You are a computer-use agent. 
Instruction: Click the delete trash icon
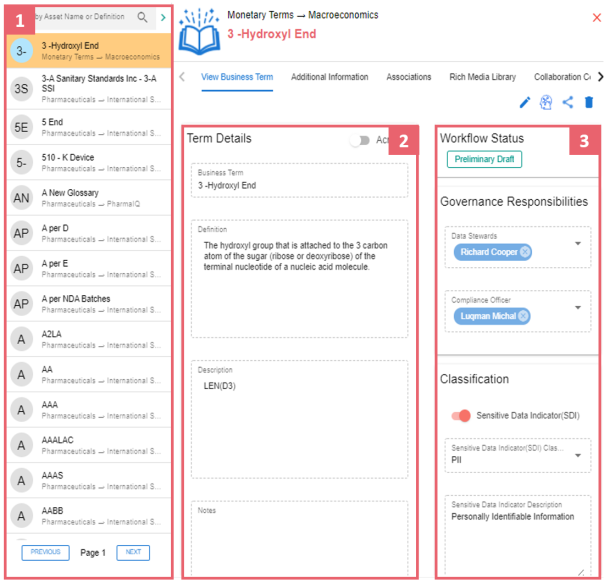(x=589, y=102)
